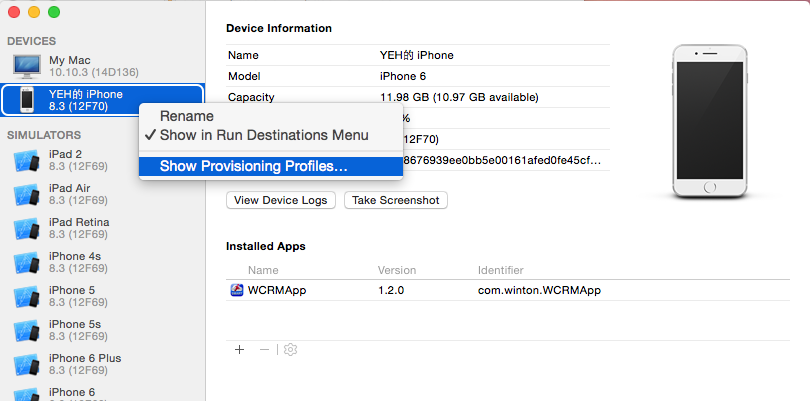810x401 pixels.
Task: Click the Device Information heading
Action: point(279,28)
